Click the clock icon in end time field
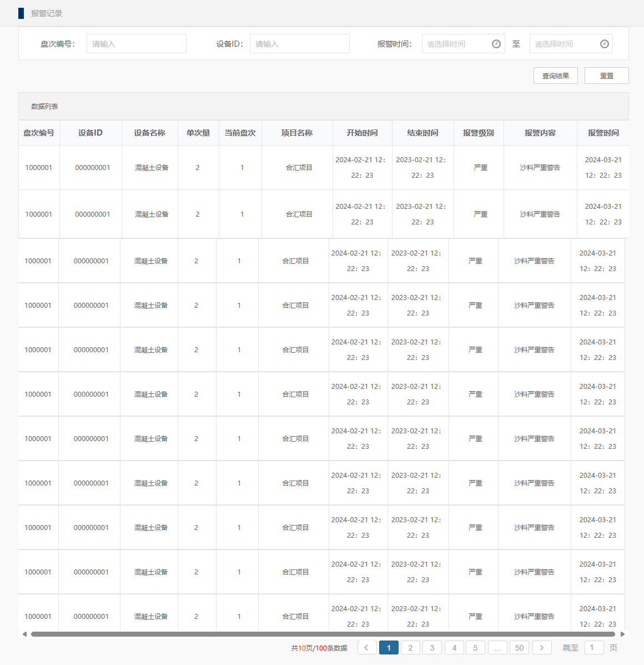This screenshot has width=644, height=665. 605,44
